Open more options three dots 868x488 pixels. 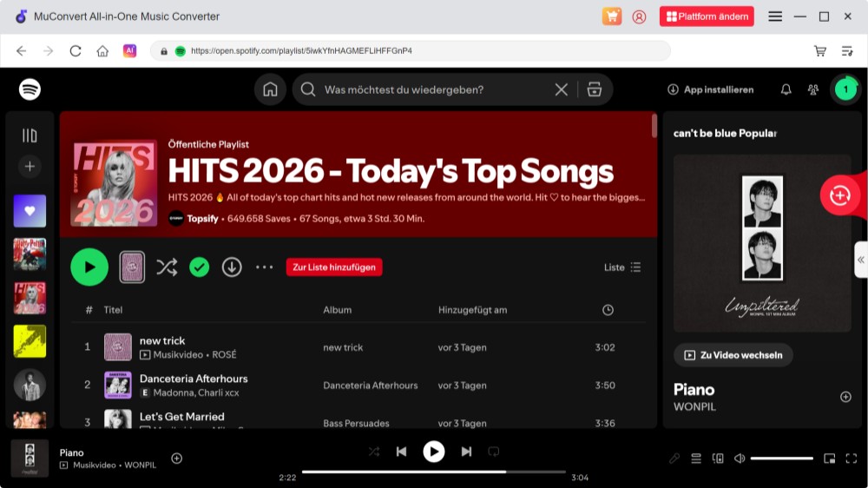[x=264, y=267]
